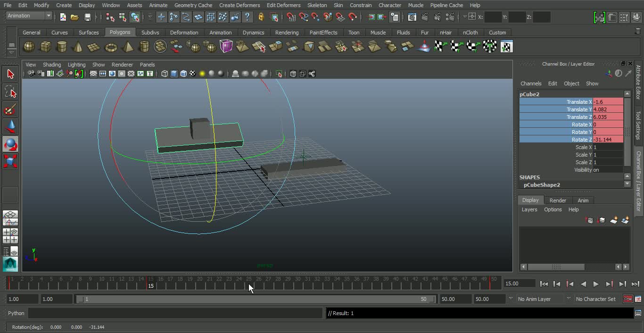Create layer from selected objects icon
This screenshot has width=644, height=333.
tap(625, 220)
